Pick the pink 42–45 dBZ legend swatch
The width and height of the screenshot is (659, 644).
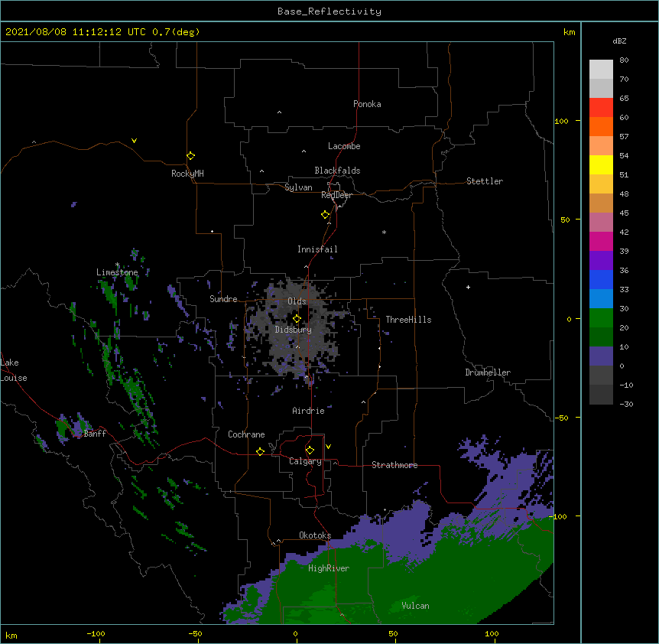point(601,223)
